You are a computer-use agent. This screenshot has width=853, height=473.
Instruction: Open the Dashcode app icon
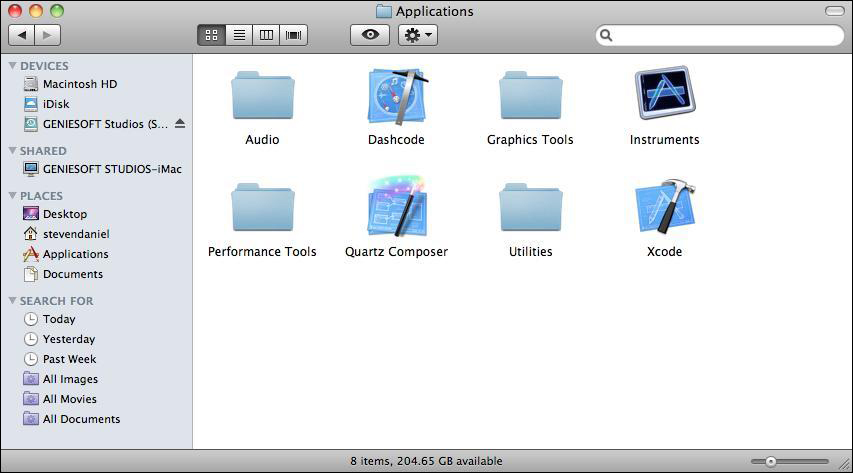coord(397,96)
